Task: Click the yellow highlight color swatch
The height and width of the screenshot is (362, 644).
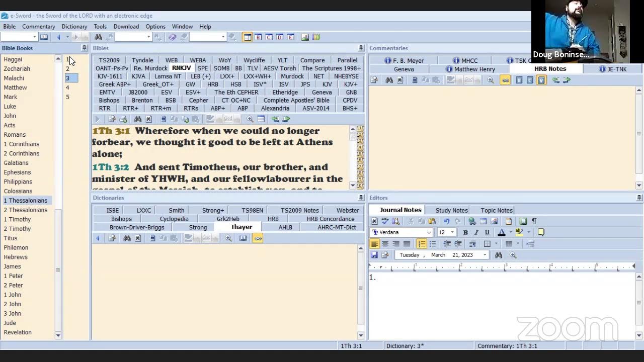Action: (519, 232)
